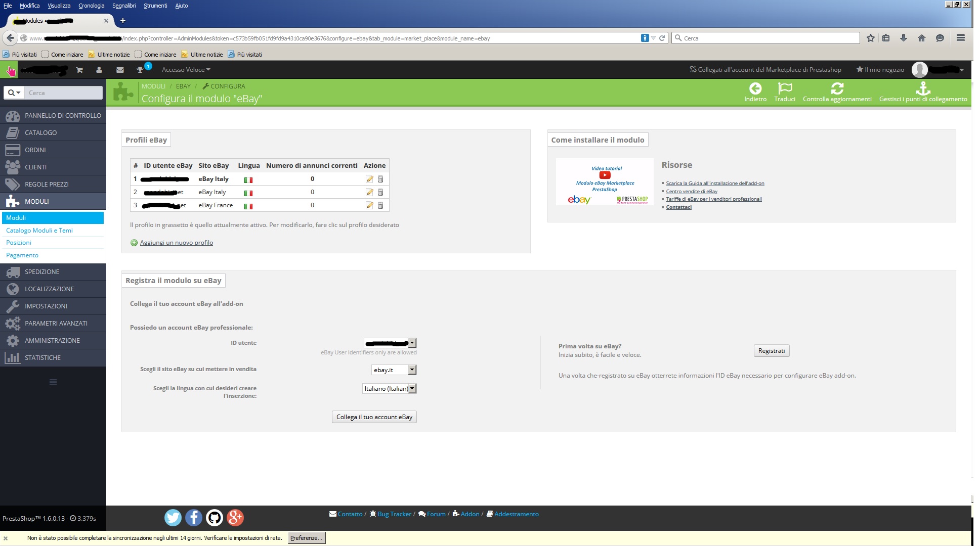Screen dimensions: 980x546
Task: Play the eBay video tutorial thumbnail
Action: 605,175
